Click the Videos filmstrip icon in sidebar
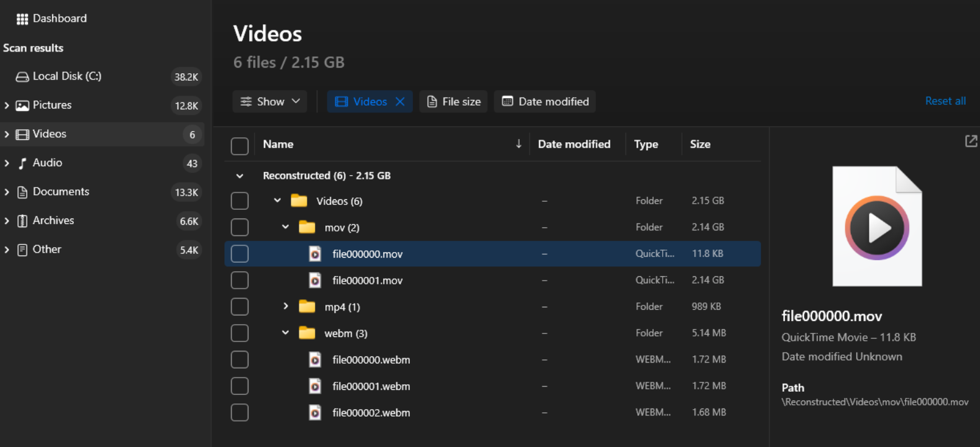980x447 pixels. click(22, 135)
